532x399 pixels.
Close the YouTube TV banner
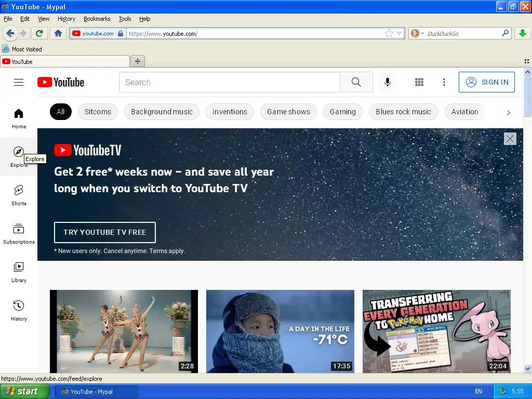(510, 139)
